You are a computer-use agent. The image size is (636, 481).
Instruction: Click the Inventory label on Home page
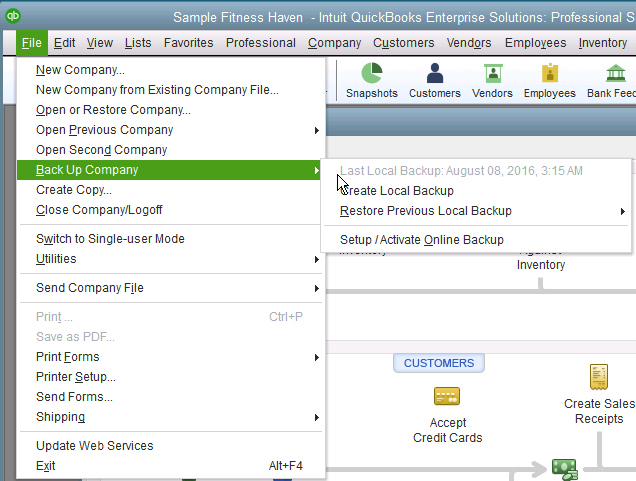tap(541, 265)
